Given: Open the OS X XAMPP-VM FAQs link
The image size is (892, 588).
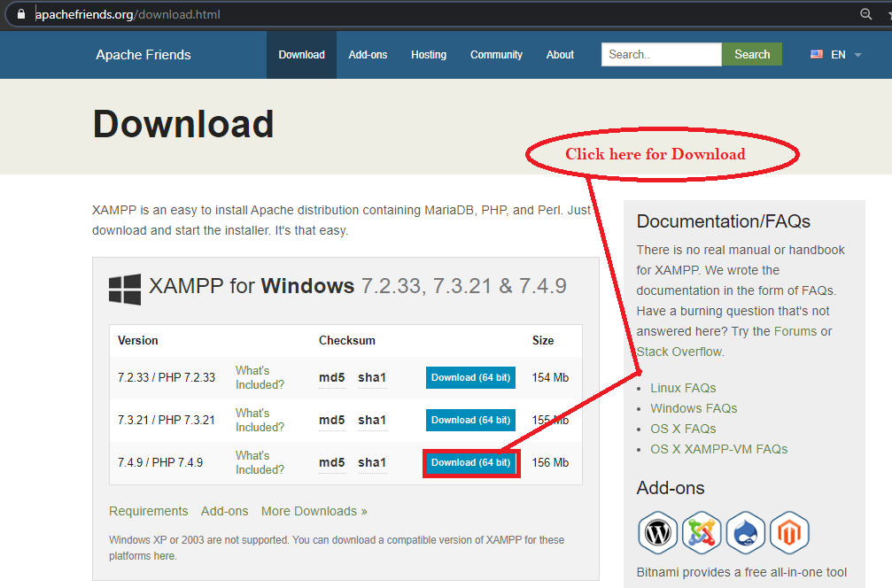Looking at the screenshot, I should click(x=719, y=450).
